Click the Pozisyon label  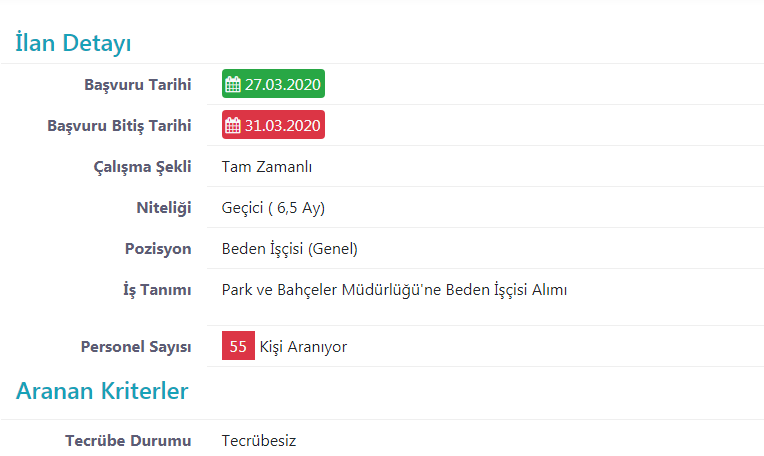coord(158,249)
